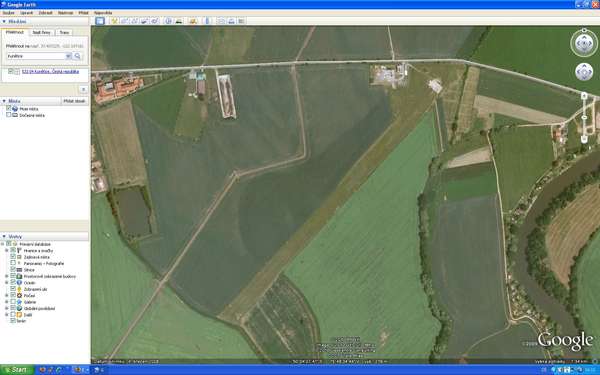Open the Zobrazit menu
Image resolution: width=600 pixels, height=375 pixels.
[x=46, y=13]
